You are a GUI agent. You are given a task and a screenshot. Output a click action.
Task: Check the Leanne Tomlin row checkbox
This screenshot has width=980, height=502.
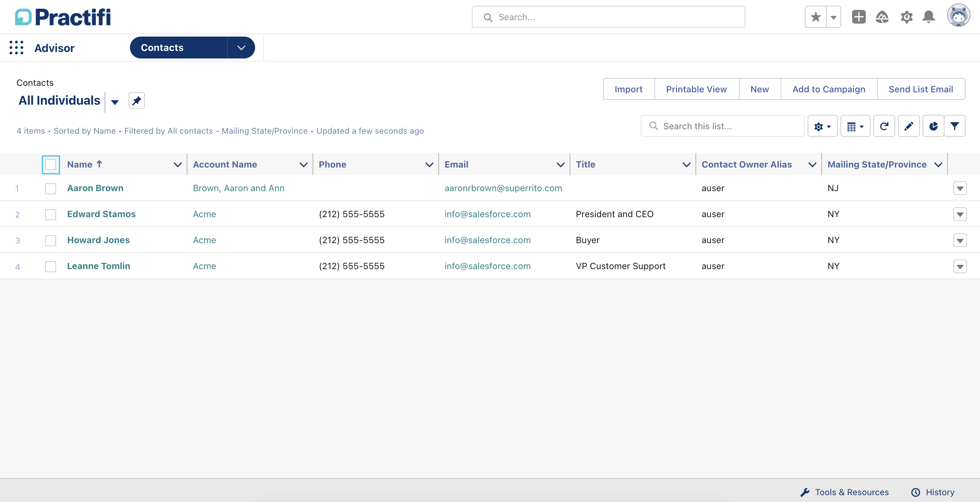tap(51, 266)
